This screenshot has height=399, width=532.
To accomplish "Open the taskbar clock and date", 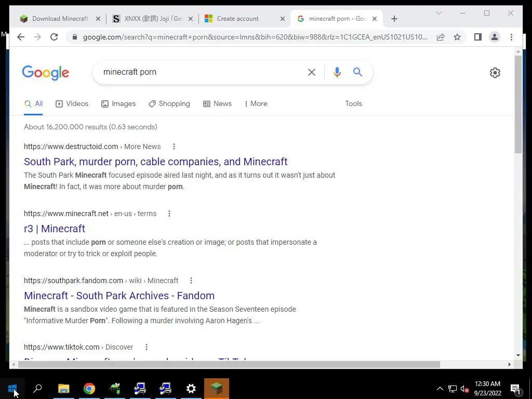I will [x=487, y=389].
